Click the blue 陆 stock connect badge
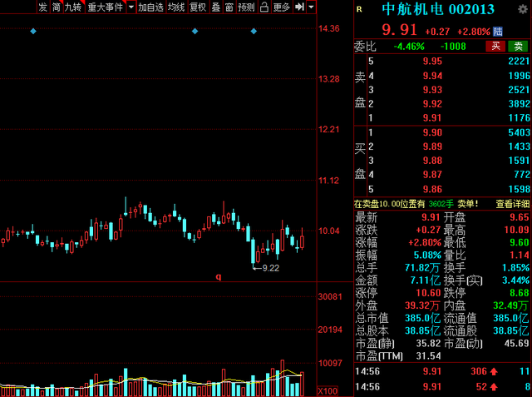Viewport: 532px width, 397px height. [x=498, y=32]
